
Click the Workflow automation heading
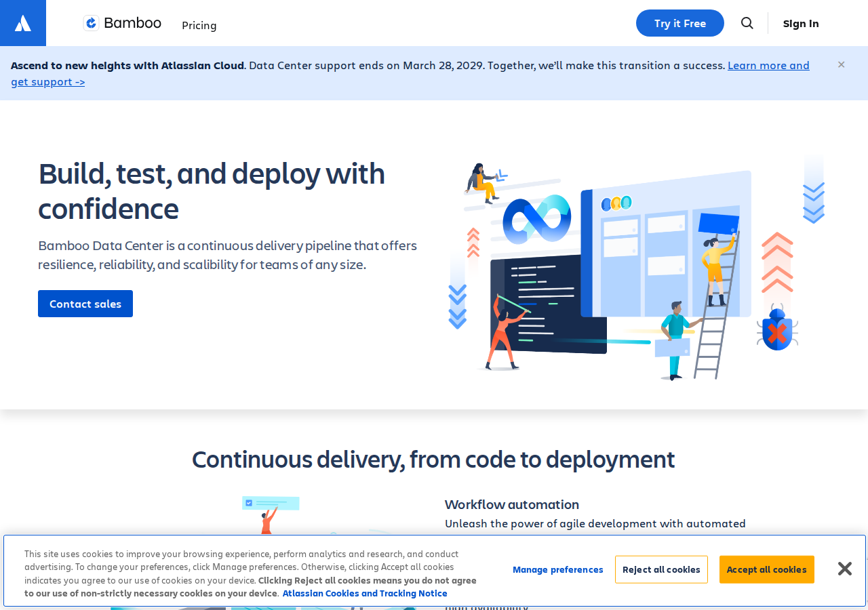tap(512, 504)
